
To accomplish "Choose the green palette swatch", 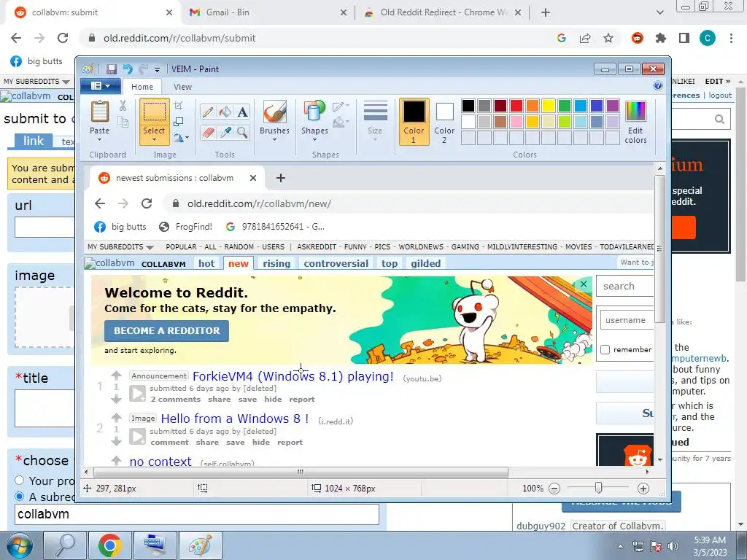I will click(564, 105).
